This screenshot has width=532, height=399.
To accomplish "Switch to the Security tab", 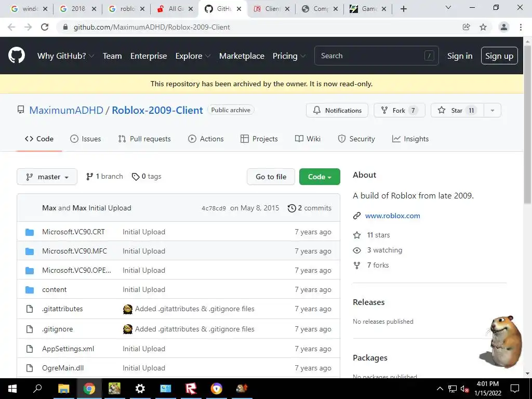I will (356, 139).
